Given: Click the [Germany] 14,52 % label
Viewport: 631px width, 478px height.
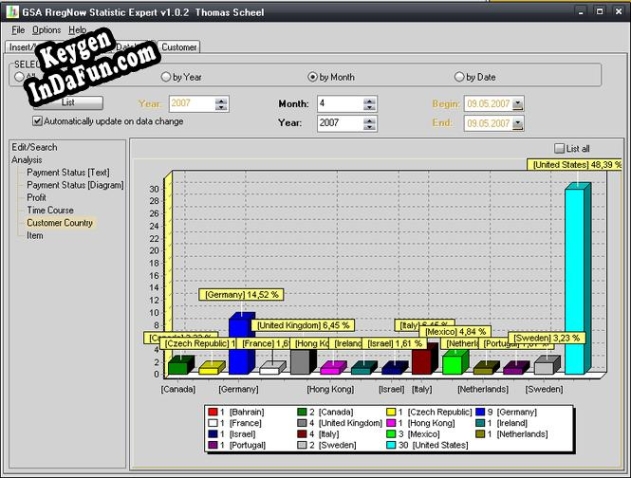Looking at the screenshot, I should (x=241, y=295).
